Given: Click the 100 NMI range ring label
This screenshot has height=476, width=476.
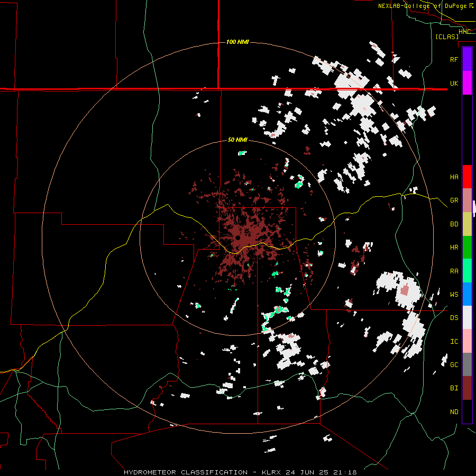Looking at the screenshot, I should tap(237, 42).
